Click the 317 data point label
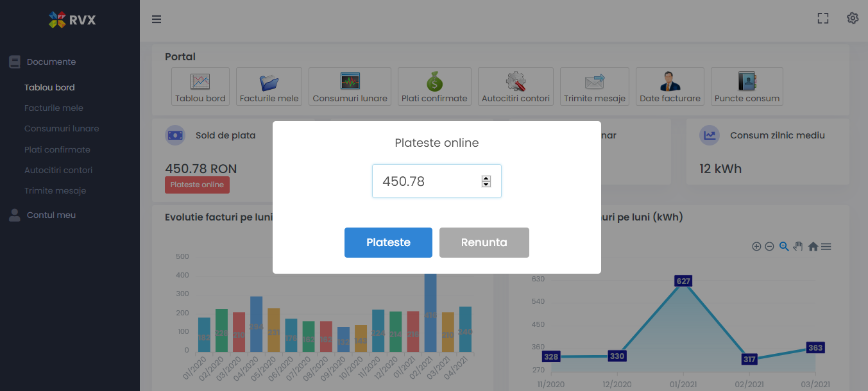This screenshot has width=868, height=391. pyautogui.click(x=749, y=360)
